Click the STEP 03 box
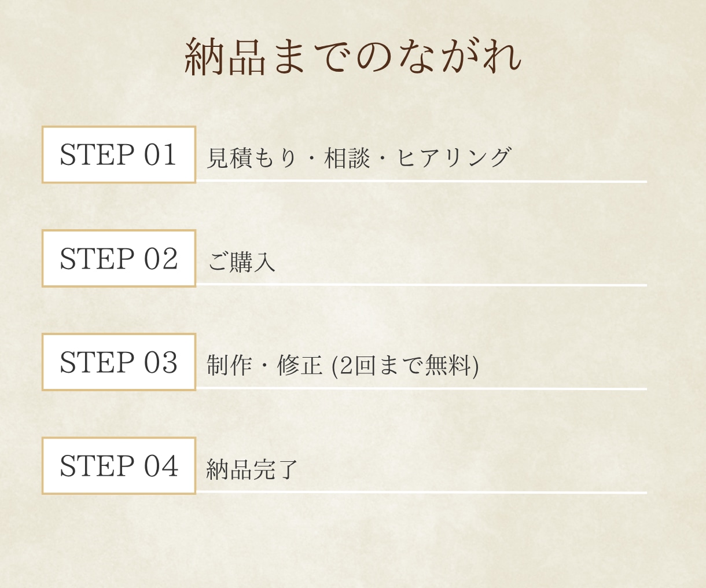 point(119,362)
